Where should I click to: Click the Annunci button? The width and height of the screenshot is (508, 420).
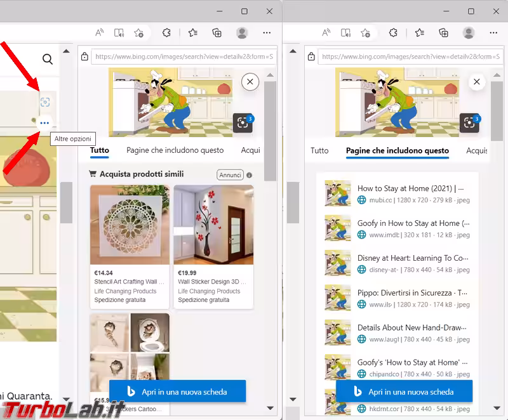click(230, 175)
